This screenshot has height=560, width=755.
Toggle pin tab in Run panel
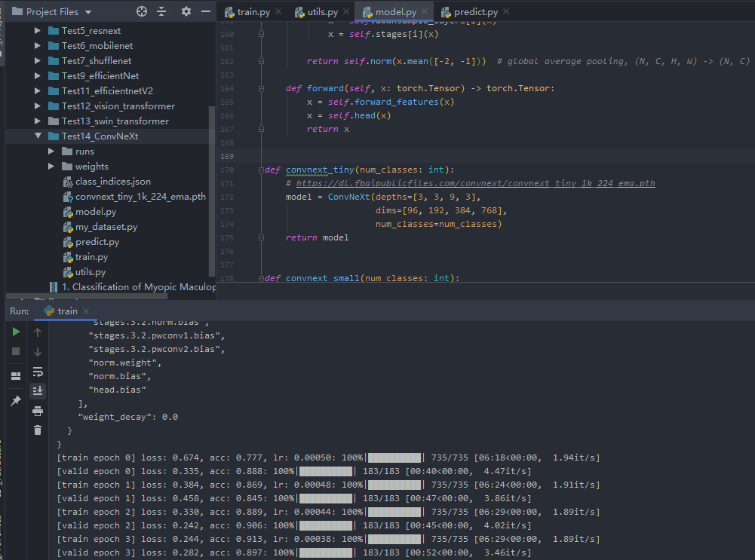[16, 401]
